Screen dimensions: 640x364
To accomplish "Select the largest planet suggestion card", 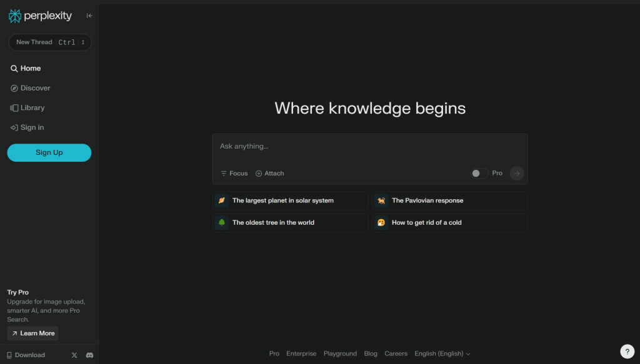I will coord(290,201).
